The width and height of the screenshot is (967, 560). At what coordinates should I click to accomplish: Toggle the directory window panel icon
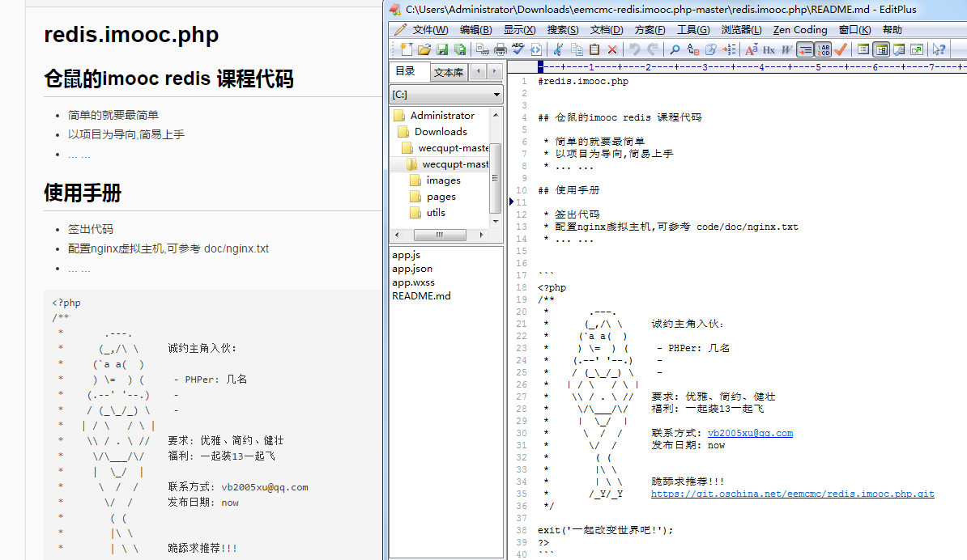pos(881,49)
